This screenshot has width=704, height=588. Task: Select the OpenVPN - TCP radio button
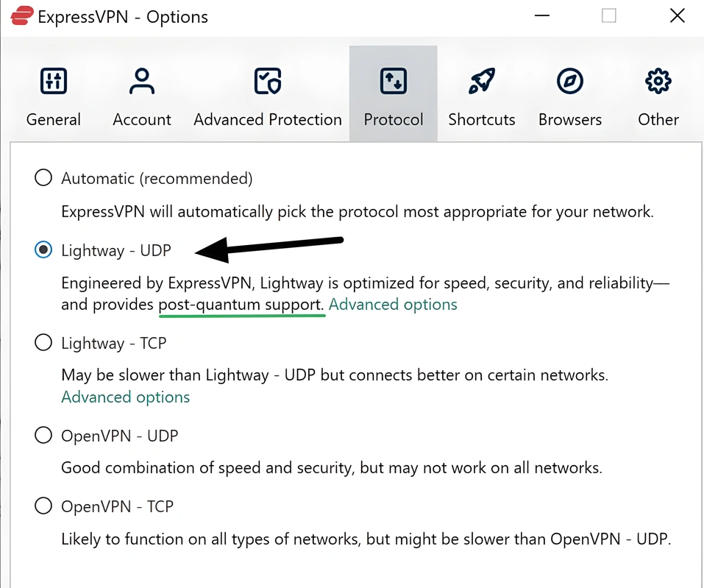[x=43, y=506]
